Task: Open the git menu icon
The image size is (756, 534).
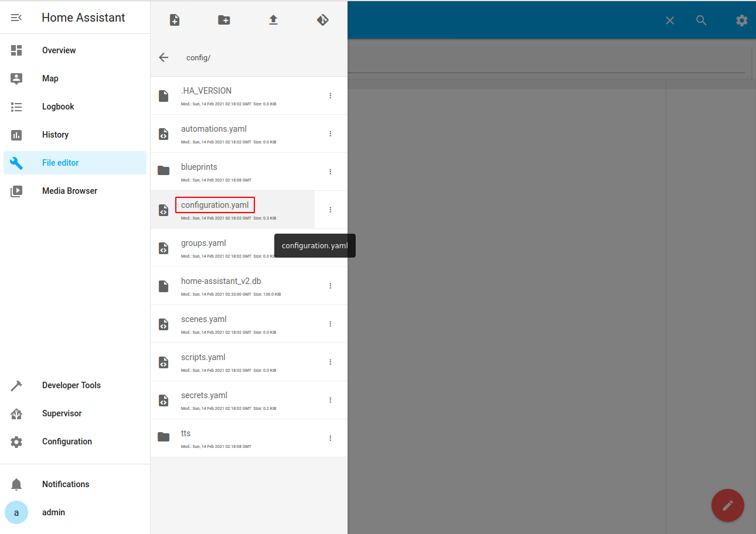Action: pyautogui.click(x=322, y=20)
